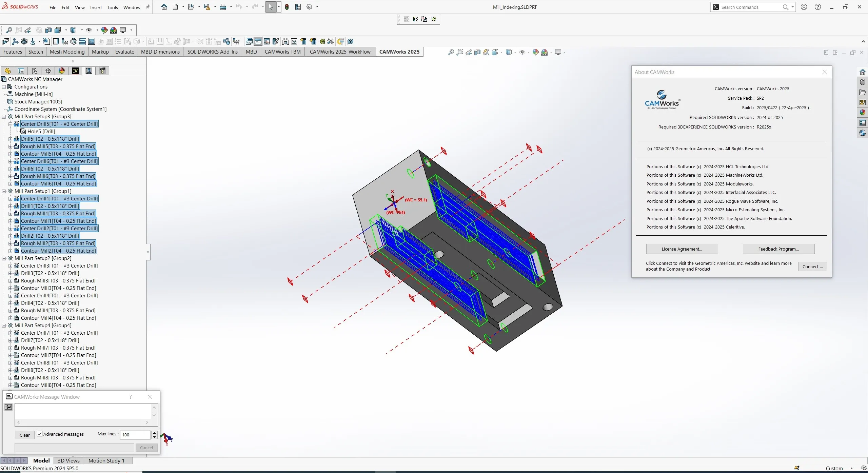868x473 pixels.
Task: Open the PropertyManager tab icon
Action: pyautogui.click(x=21, y=71)
